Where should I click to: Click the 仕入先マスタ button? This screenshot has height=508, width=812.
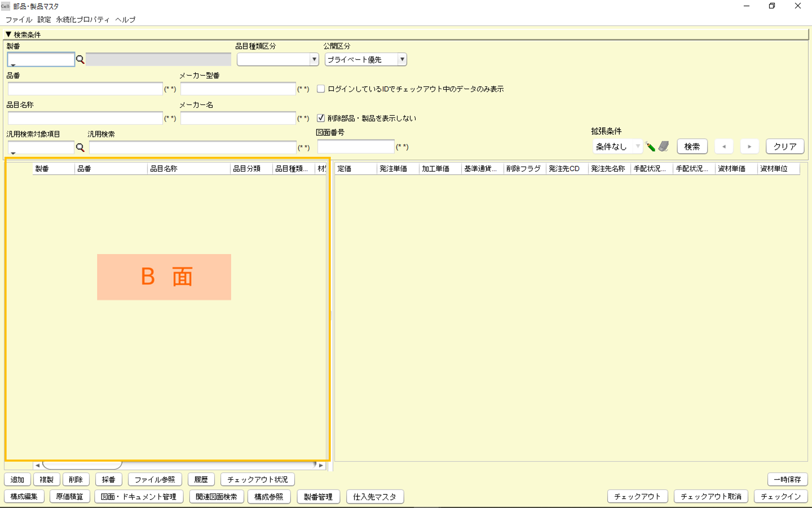375,497
